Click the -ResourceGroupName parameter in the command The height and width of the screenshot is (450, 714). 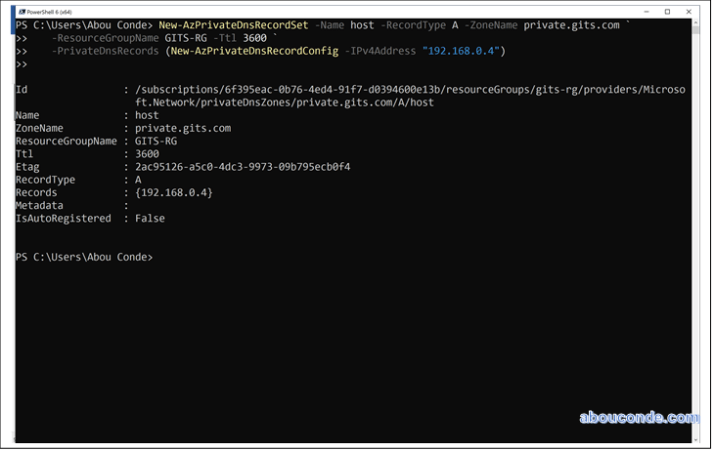[105, 37]
